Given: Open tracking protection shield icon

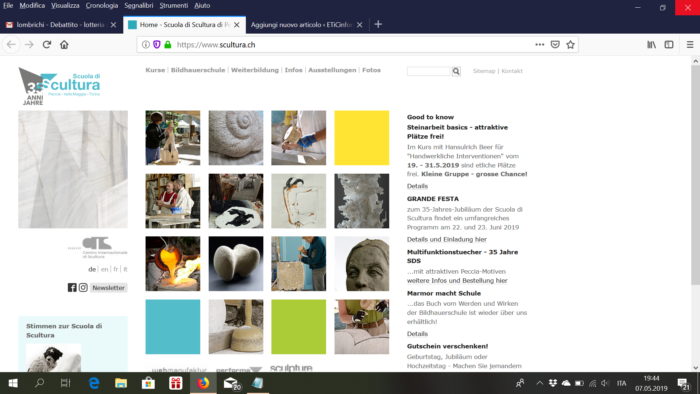Looking at the screenshot, I should click(x=157, y=45).
